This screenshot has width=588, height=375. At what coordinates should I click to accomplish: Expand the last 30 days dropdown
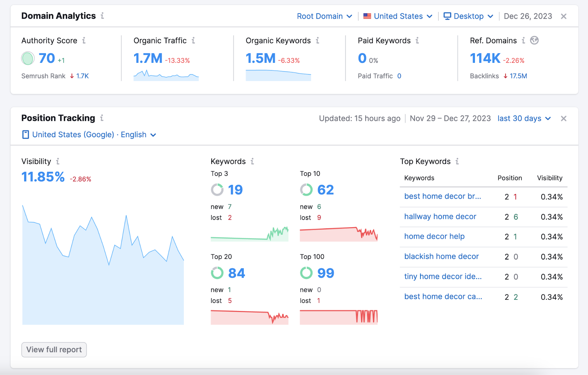(524, 118)
